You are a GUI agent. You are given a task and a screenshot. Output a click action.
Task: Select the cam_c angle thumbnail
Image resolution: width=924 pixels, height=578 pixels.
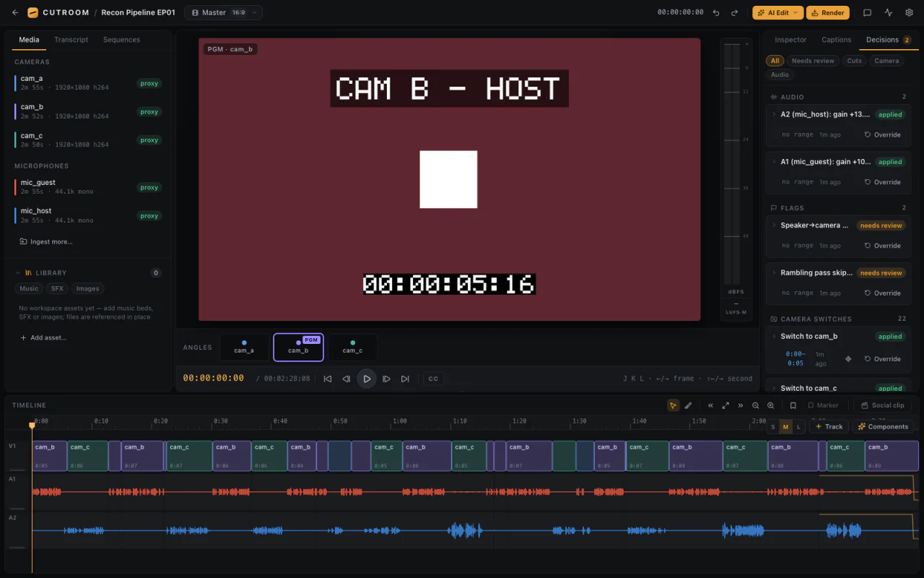pyautogui.click(x=352, y=347)
